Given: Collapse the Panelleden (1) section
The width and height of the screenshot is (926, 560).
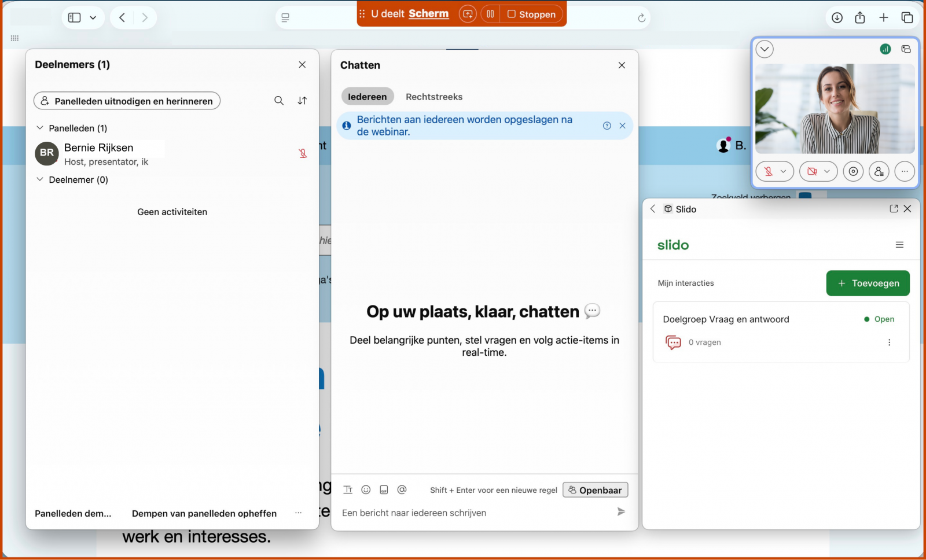Looking at the screenshot, I should 40,128.
